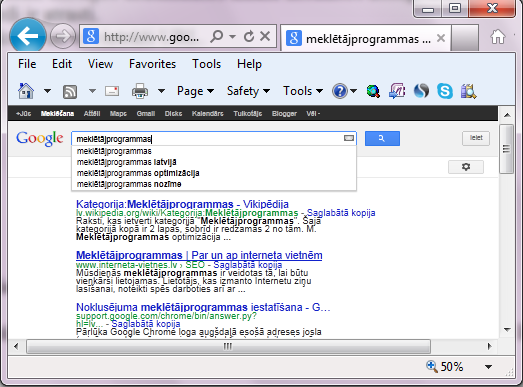This screenshot has height=387, width=523.
Task: Click the blue Help question icon
Action: pyautogui.click(x=340, y=91)
